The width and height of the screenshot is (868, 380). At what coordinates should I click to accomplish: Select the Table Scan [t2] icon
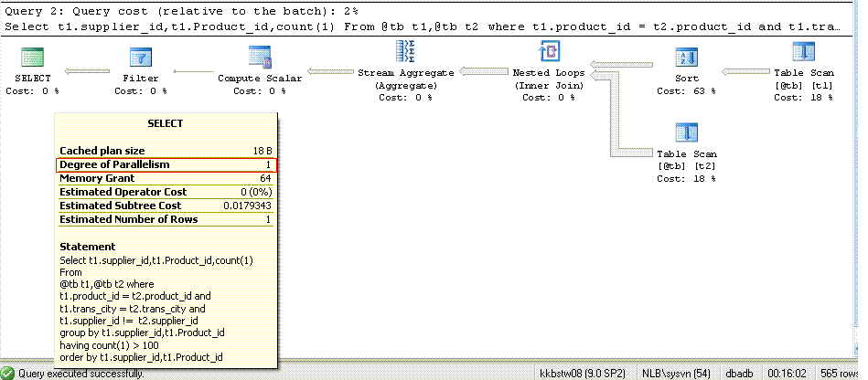(686, 132)
